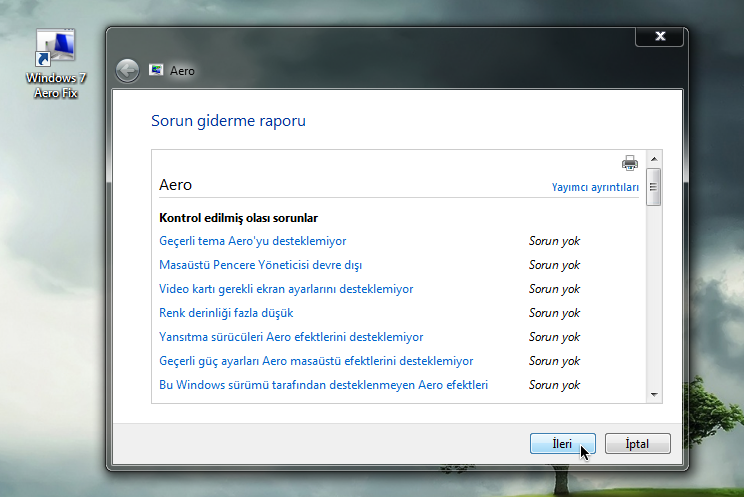The height and width of the screenshot is (497, 744).
Task: Click the back arrow in the Aero wizard
Action: coord(127,71)
